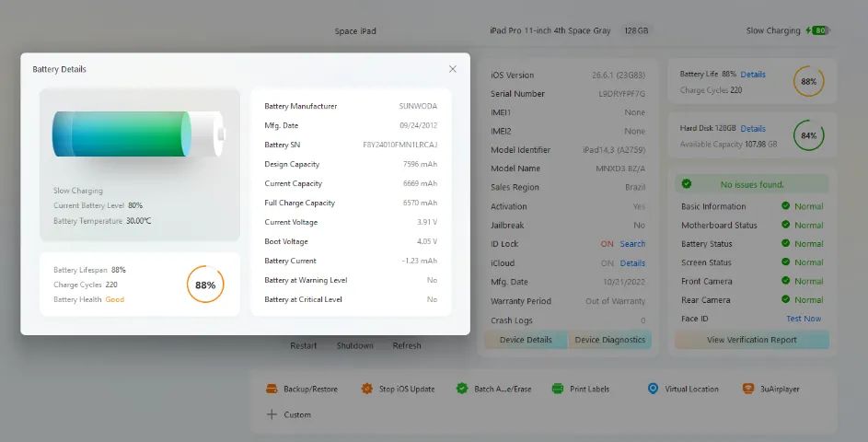The height and width of the screenshot is (442, 868).
Task: Switch to the Device Diagnostics tab
Action: coord(610,340)
